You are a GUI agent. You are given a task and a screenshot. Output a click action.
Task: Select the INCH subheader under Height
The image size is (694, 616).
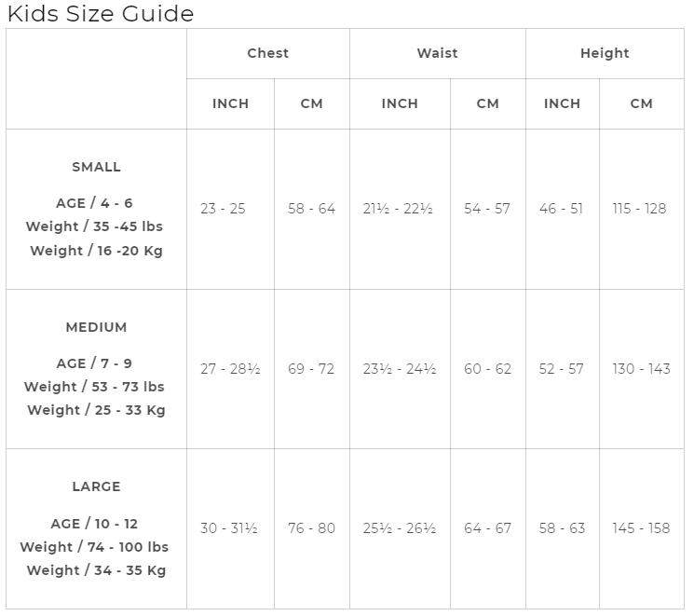click(x=562, y=103)
